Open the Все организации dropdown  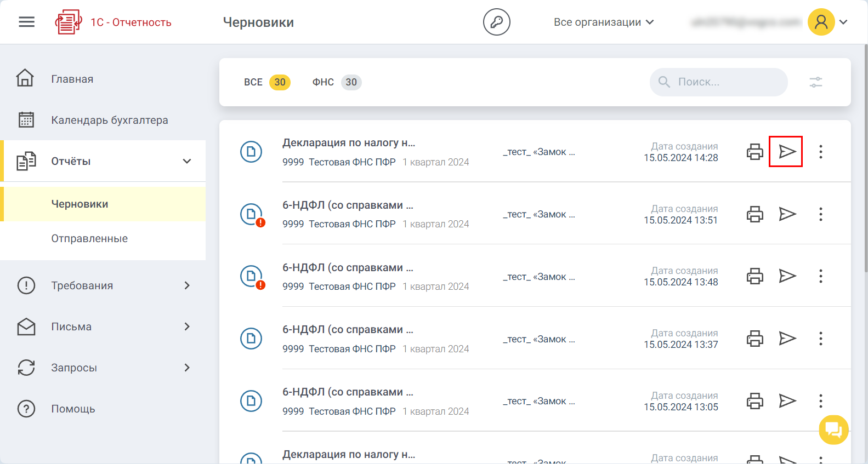[603, 22]
